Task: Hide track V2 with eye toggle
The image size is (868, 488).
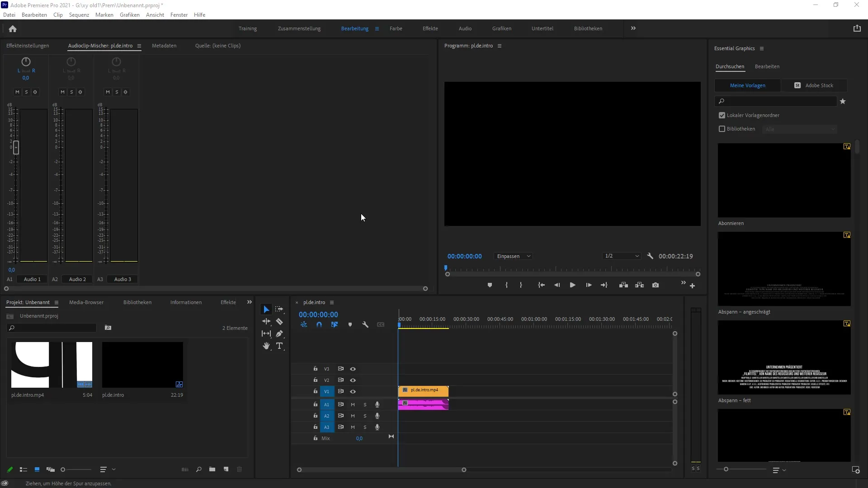Action: [x=353, y=380]
